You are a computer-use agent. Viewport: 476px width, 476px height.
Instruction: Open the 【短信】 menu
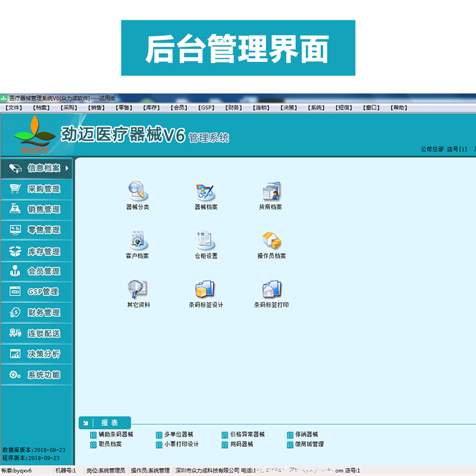pos(344,108)
